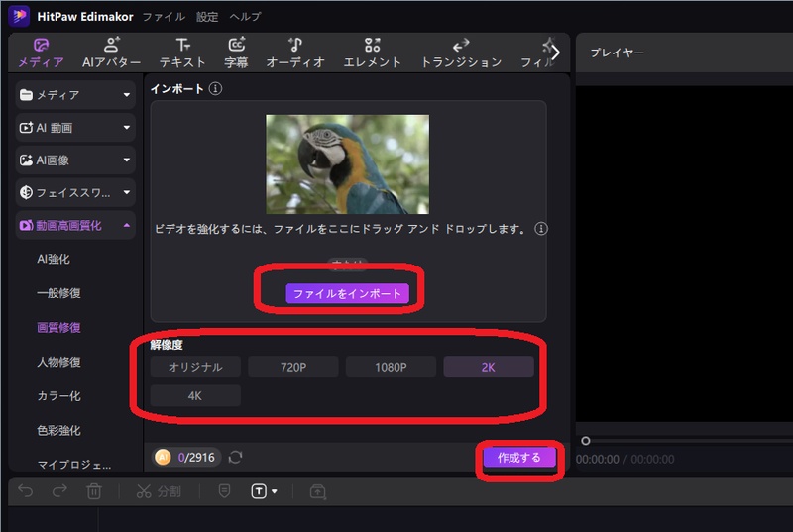Select 一般修復 in the sidebar

pos(58,293)
